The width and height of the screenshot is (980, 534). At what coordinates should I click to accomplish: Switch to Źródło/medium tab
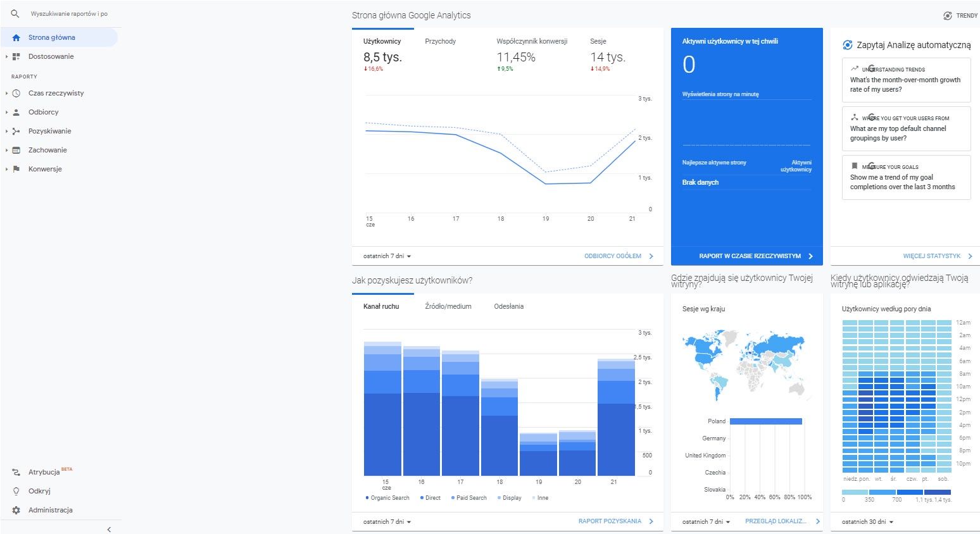coord(448,306)
